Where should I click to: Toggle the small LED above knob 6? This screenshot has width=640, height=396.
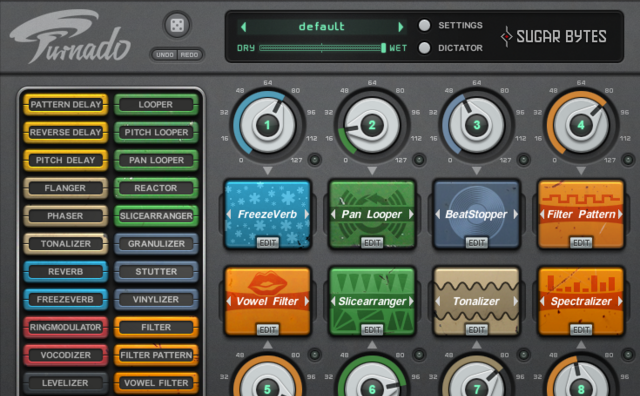[x=419, y=354]
